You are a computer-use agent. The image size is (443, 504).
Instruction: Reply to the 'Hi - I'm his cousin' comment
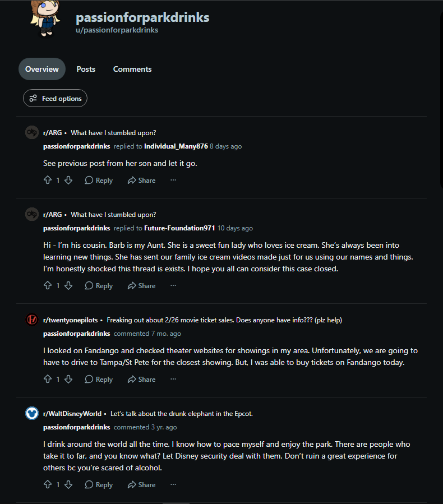pos(99,286)
